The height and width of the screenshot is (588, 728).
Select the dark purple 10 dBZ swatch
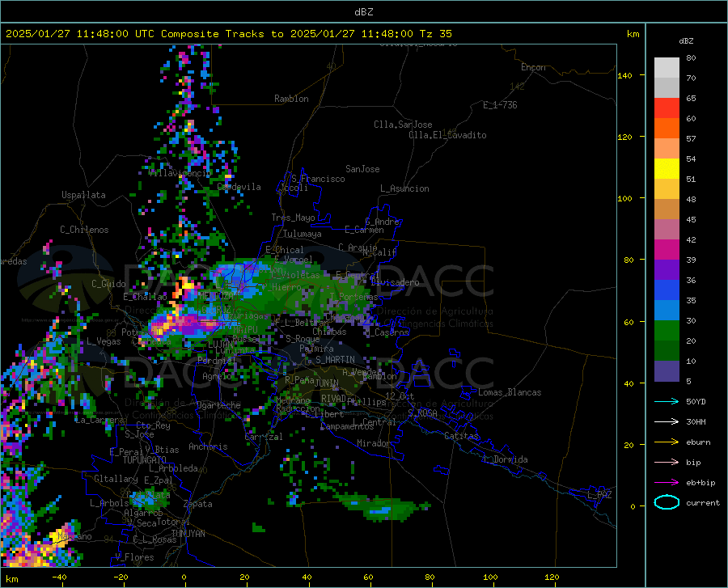click(667, 370)
